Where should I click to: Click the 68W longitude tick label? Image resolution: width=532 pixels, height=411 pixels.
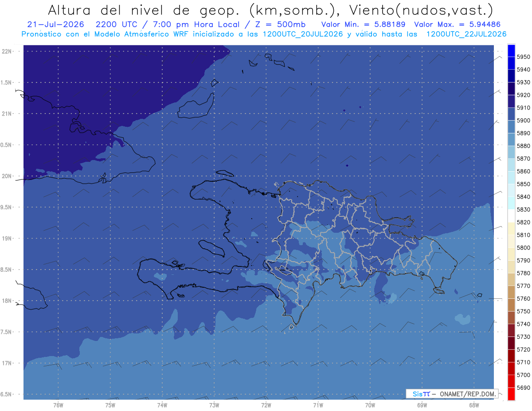pyautogui.click(x=473, y=405)
